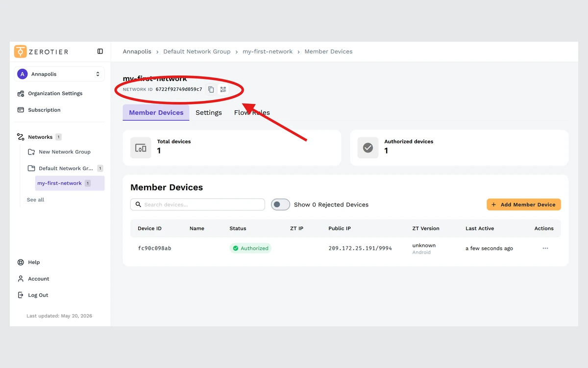Click the Networks route icon
The image size is (588, 368).
point(21,137)
